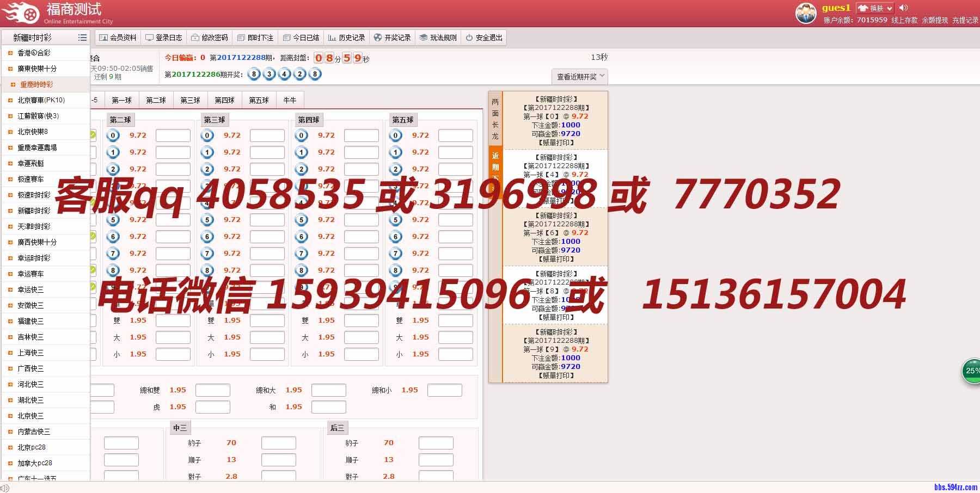
Task: Open the list menu beside 新疆时时彩
Action: coord(82,37)
